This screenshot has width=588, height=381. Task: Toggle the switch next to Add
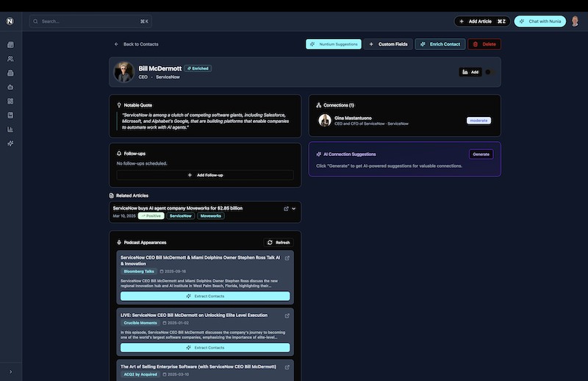point(490,72)
